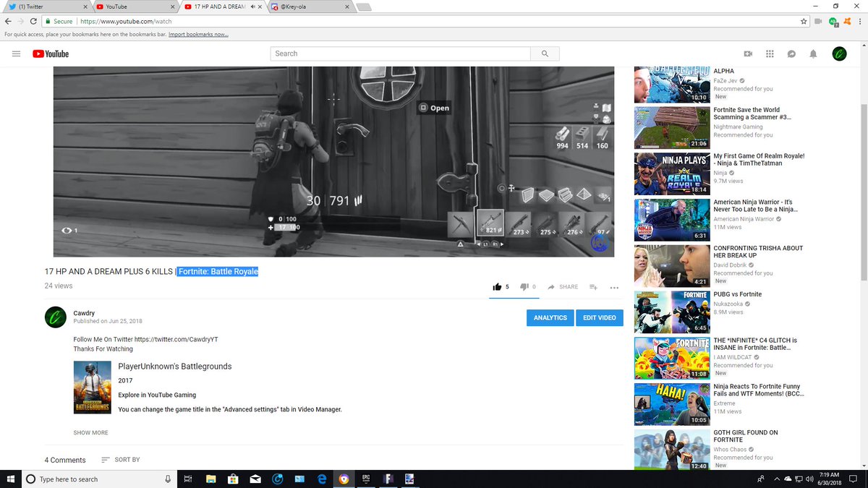The width and height of the screenshot is (868, 488).
Task: Go back using the browser arrow
Action: click(x=8, y=22)
